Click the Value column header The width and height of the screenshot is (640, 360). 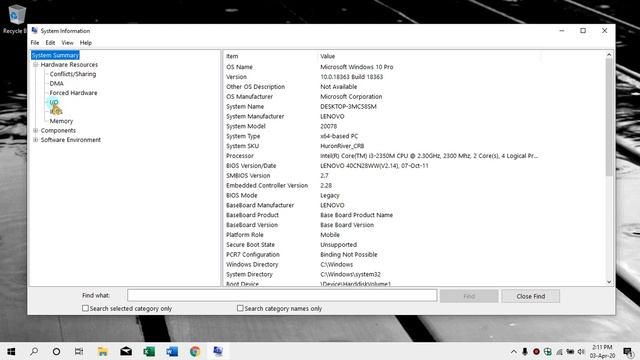click(x=429, y=56)
